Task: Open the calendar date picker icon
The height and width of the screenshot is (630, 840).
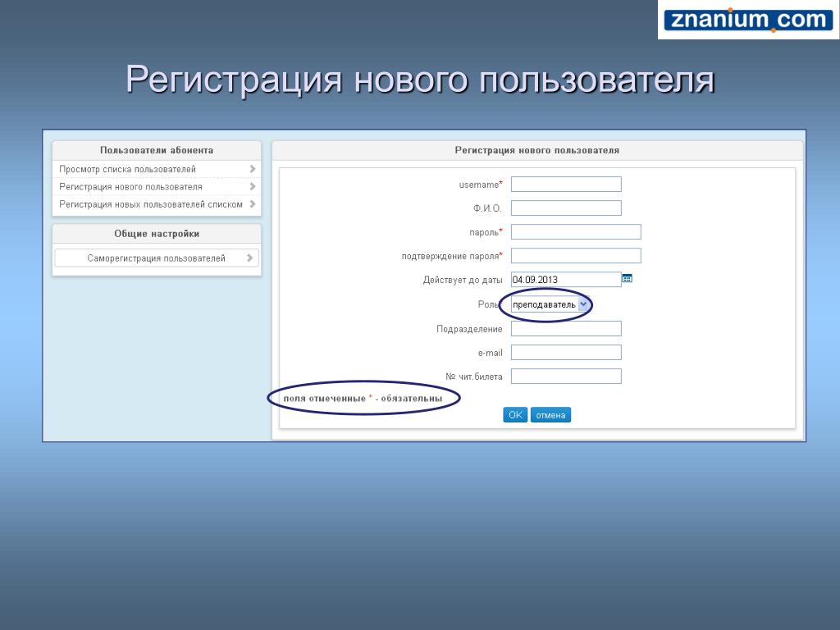Action: [627, 279]
